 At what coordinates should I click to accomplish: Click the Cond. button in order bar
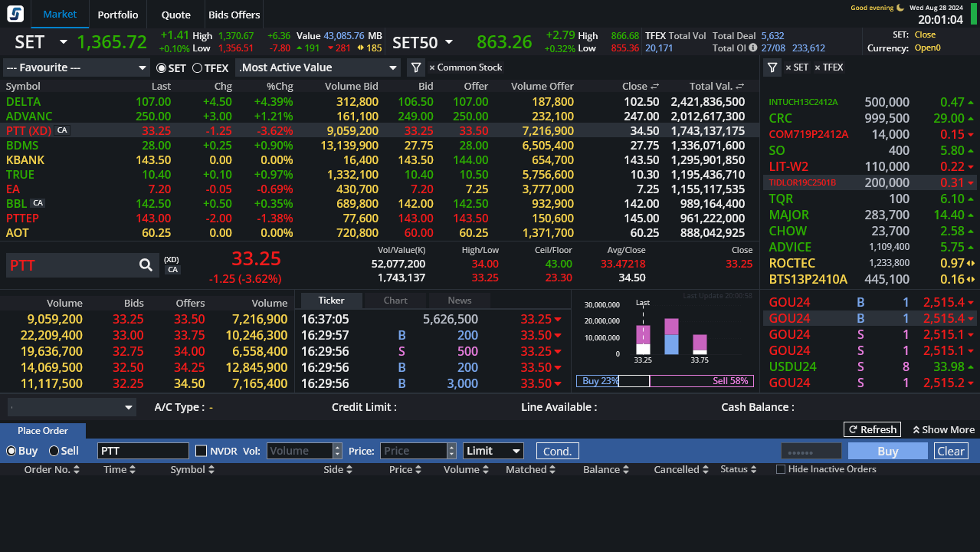(x=557, y=451)
